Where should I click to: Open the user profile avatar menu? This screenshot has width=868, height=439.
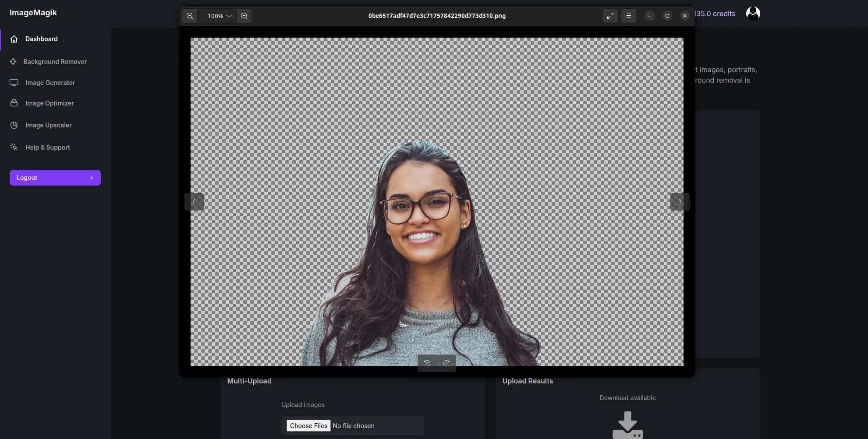pyautogui.click(x=753, y=13)
